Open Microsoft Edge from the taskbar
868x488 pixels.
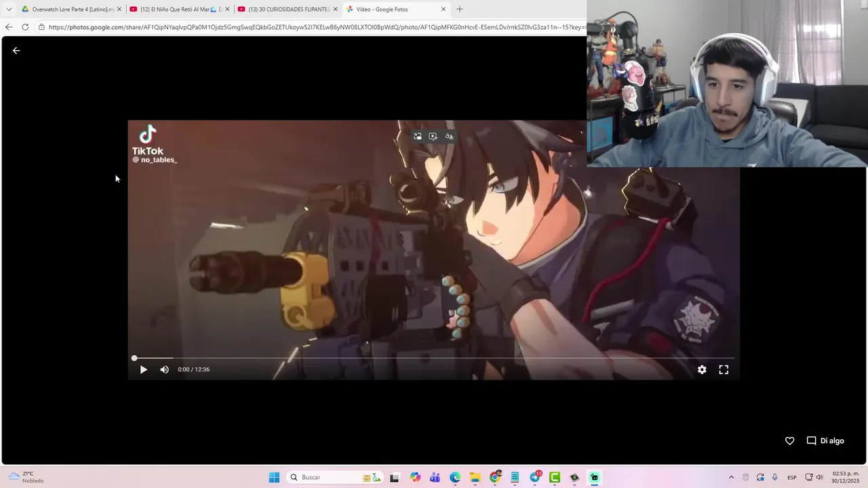454,477
